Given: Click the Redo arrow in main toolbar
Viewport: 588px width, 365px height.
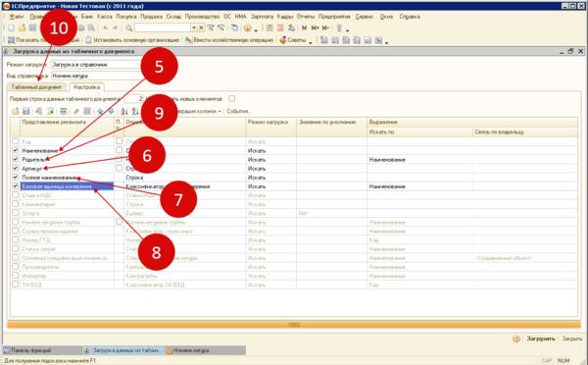Looking at the screenshot, I should (115, 28).
